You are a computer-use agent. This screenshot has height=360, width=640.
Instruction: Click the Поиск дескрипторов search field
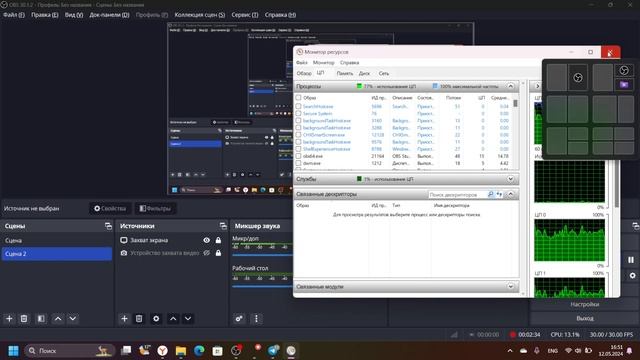[457, 195]
